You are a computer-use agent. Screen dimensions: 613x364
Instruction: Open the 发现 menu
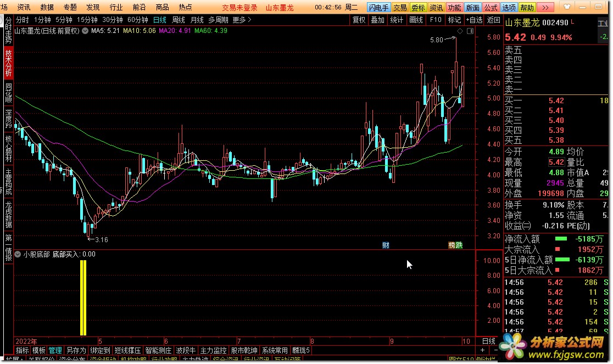point(93,8)
